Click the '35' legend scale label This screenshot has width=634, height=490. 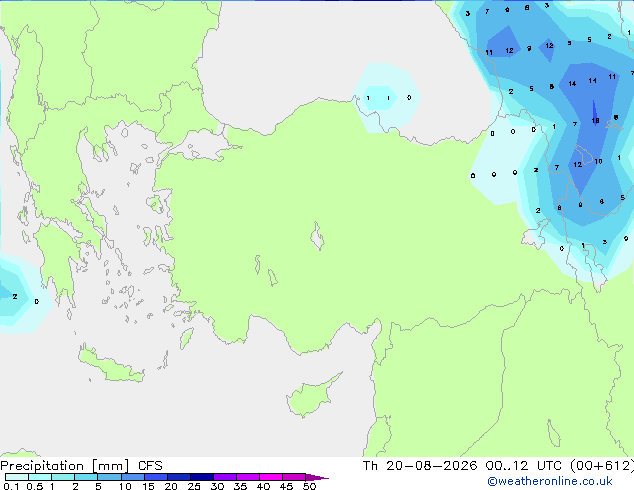[x=240, y=486]
